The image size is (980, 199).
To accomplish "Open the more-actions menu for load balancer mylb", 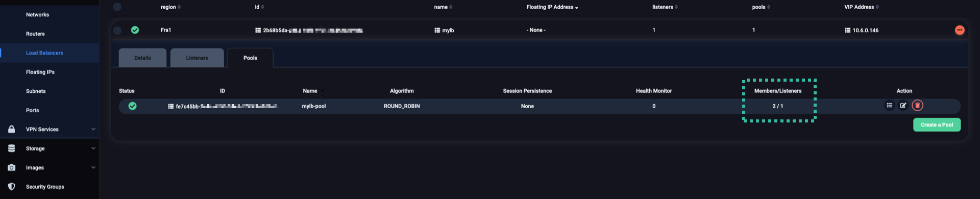I will (960, 30).
